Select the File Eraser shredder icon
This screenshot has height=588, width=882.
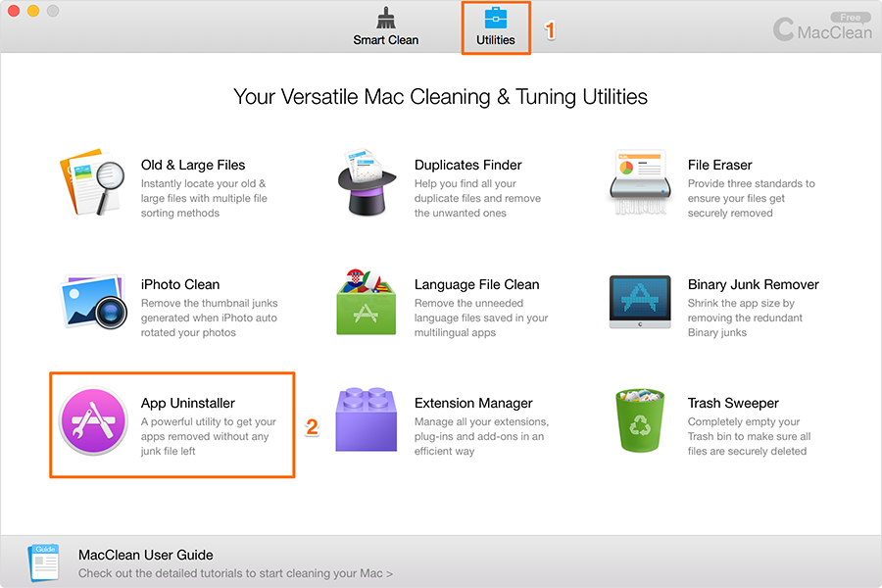(x=640, y=182)
